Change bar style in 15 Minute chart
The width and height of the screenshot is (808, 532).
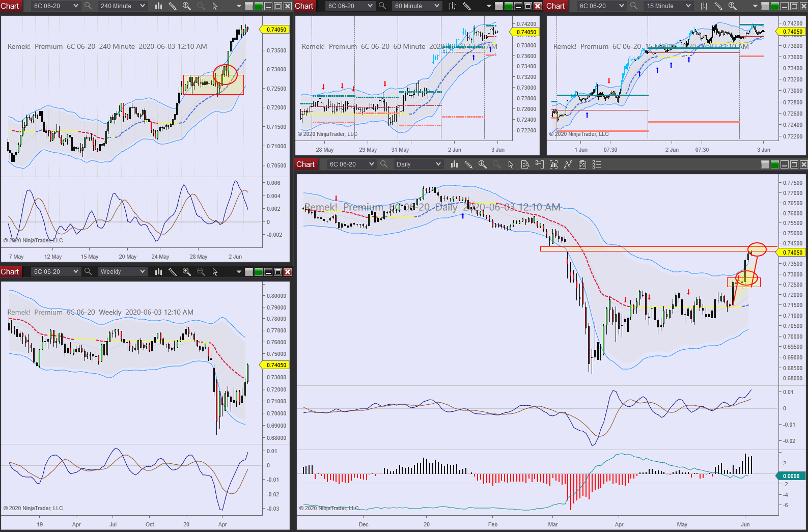(x=704, y=6)
